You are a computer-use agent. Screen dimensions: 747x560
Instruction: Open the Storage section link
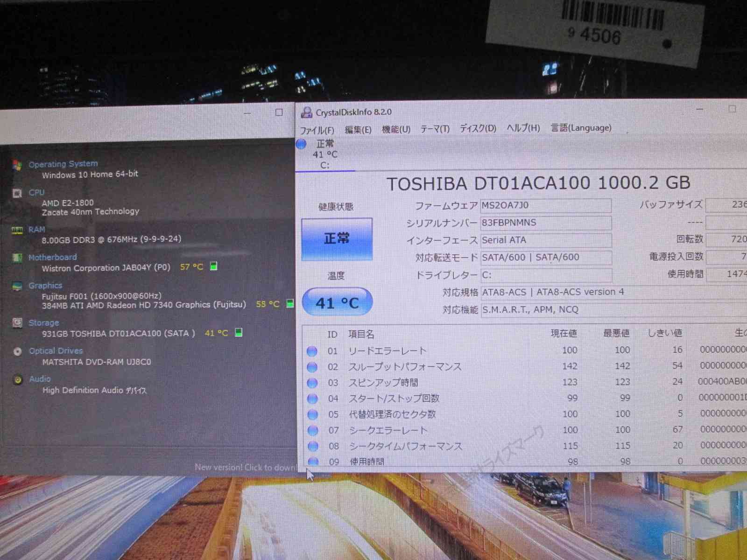pyautogui.click(x=44, y=323)
